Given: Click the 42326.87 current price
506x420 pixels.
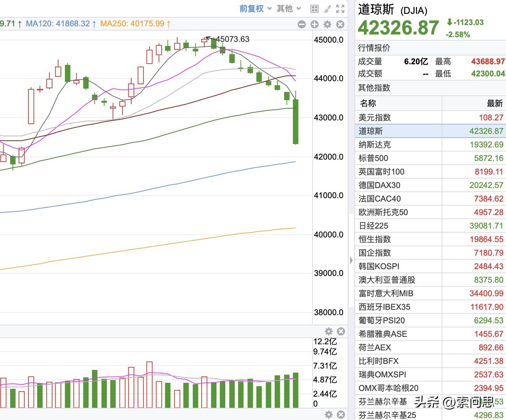Looking at the screenshot, I should [x=398, y=28].
